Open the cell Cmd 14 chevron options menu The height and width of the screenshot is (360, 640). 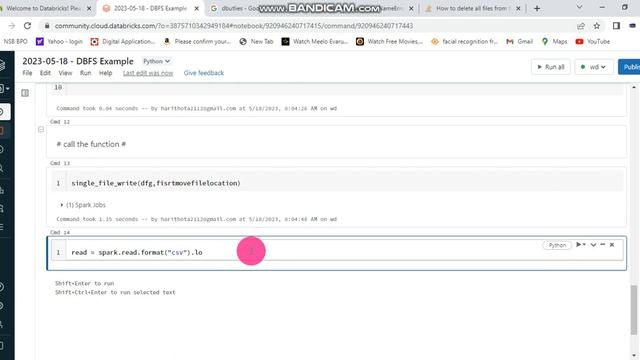[x=593, y=244]
